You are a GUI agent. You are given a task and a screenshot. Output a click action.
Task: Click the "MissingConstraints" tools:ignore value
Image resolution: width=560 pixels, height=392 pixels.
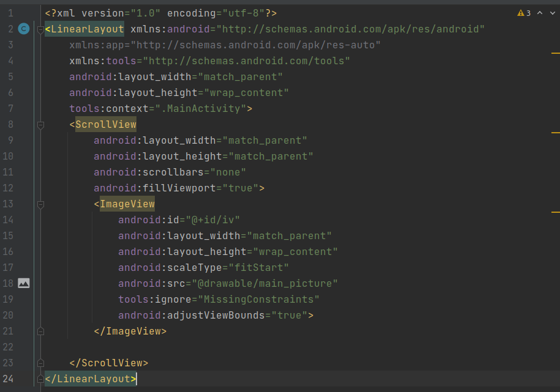tap(258, 299)
